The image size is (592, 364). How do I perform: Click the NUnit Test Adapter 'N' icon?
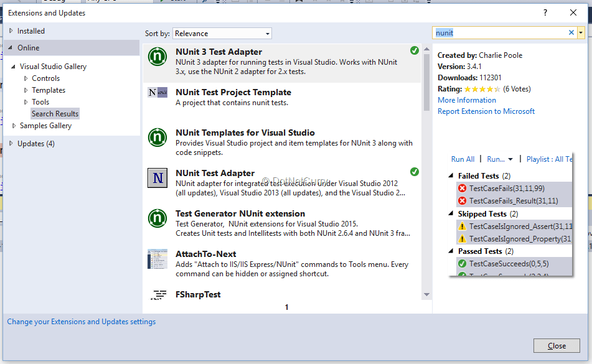pos(157,178)
